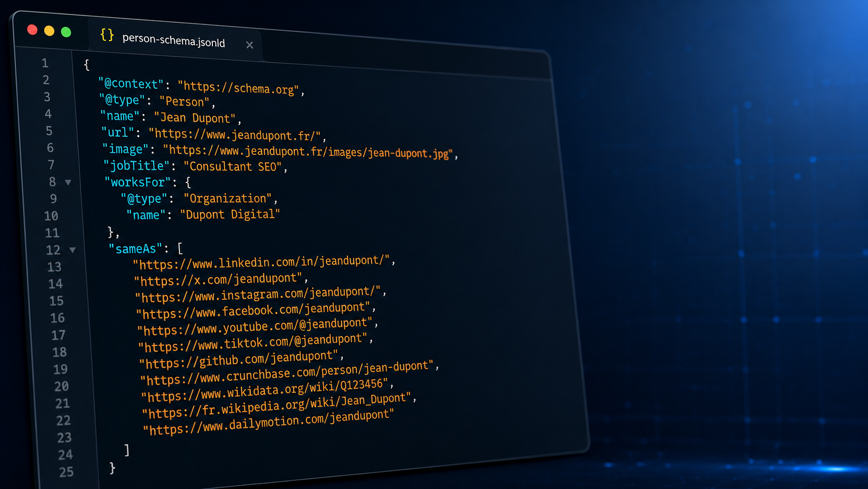Image resolution: width=868 pixels, height=489 pixels.
Task: Click the Wikidata Q123456 URL
Action: tap(265, 391)
